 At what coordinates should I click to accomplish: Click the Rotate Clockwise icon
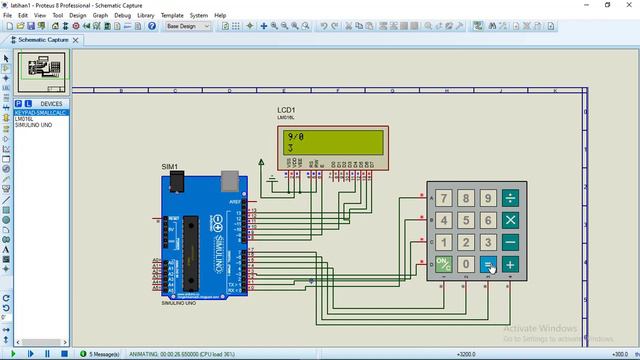6,298
